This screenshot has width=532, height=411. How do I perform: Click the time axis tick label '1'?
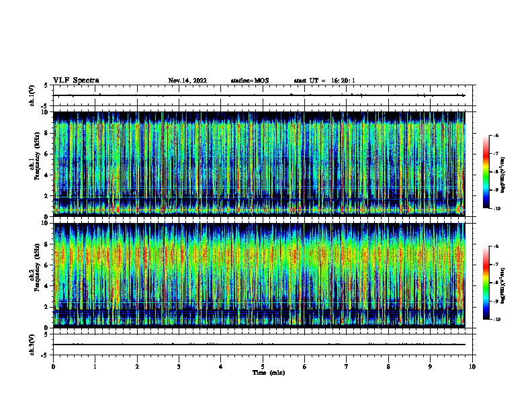[95, 367]
